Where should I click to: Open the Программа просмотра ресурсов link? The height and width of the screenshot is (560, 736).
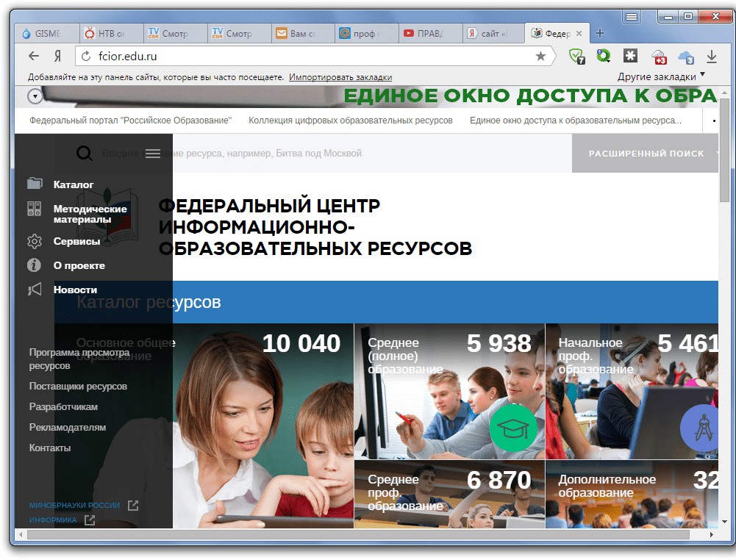(x=79, y=359)
